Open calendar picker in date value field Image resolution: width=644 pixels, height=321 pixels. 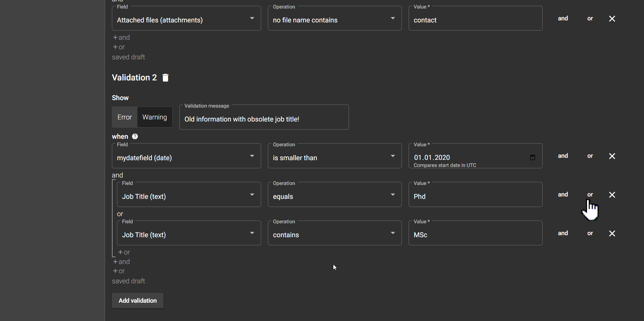(532, 157)
